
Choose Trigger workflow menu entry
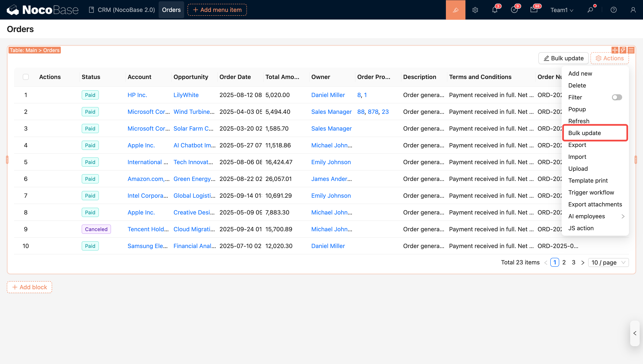591,192
